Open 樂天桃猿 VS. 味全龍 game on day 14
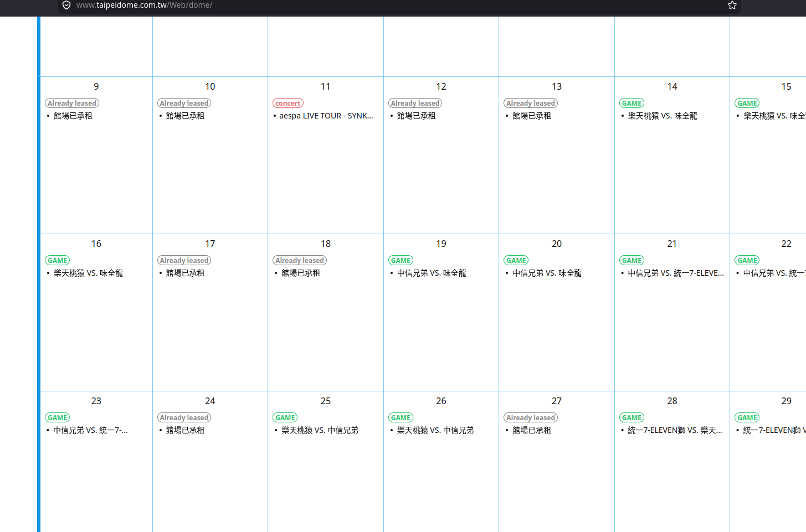806x532 pixels. [x=663, y=116]
